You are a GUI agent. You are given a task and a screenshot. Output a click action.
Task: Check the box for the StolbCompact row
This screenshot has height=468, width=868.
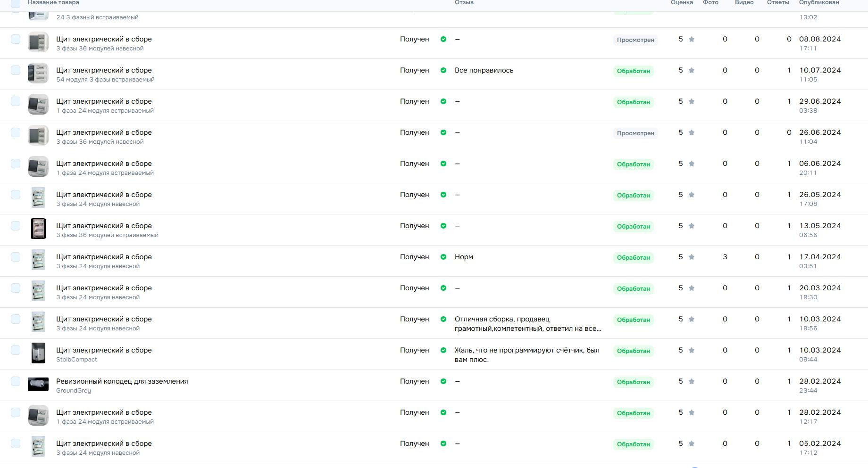16,350
